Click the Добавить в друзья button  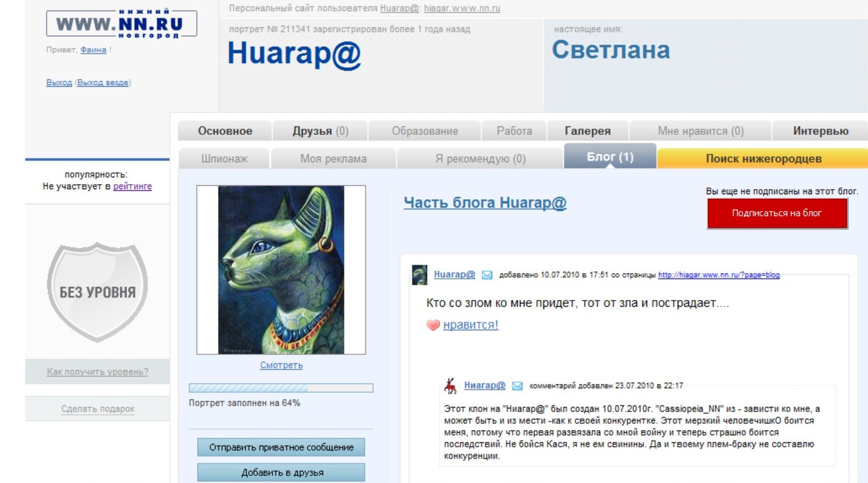point(281,472)
